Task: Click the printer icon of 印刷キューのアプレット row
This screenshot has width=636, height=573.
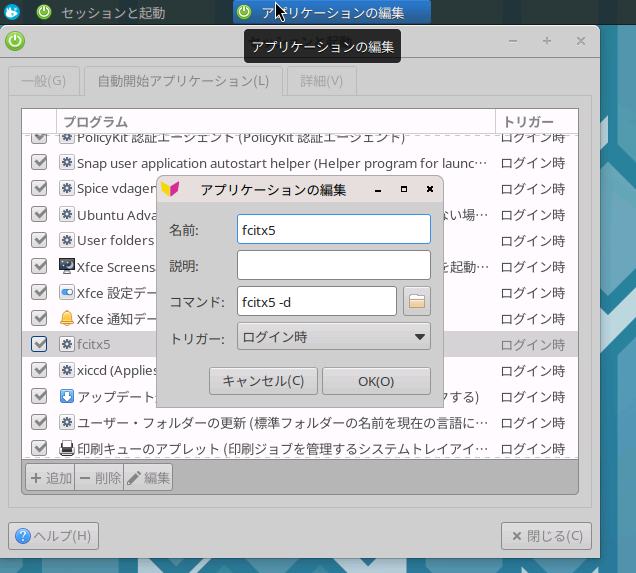Action: pyautogui.click(x=67, y=448)
